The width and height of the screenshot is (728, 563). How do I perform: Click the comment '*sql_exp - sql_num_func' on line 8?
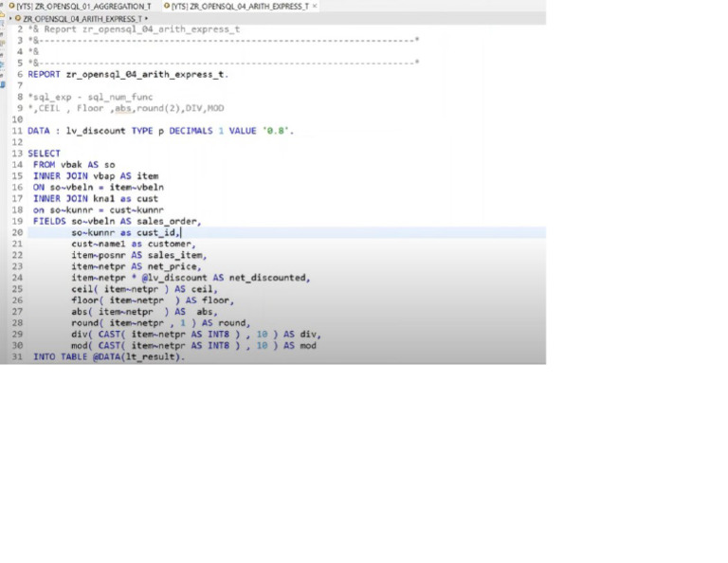tap(90, 97)
